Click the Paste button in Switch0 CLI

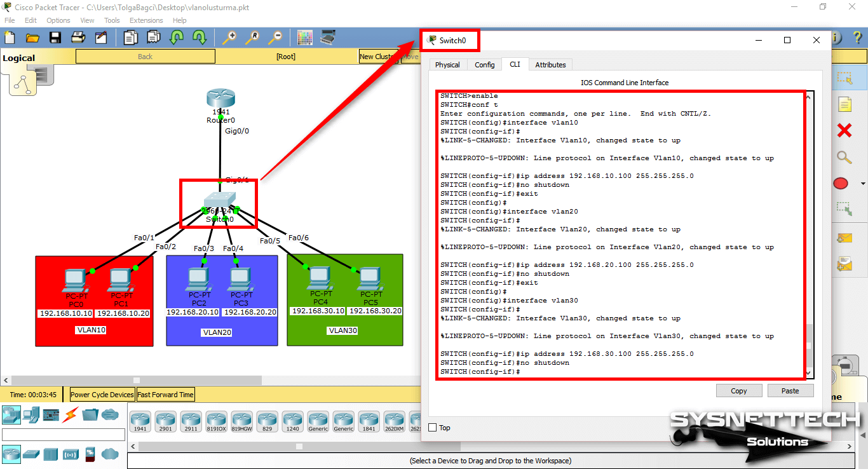point(790,391)
